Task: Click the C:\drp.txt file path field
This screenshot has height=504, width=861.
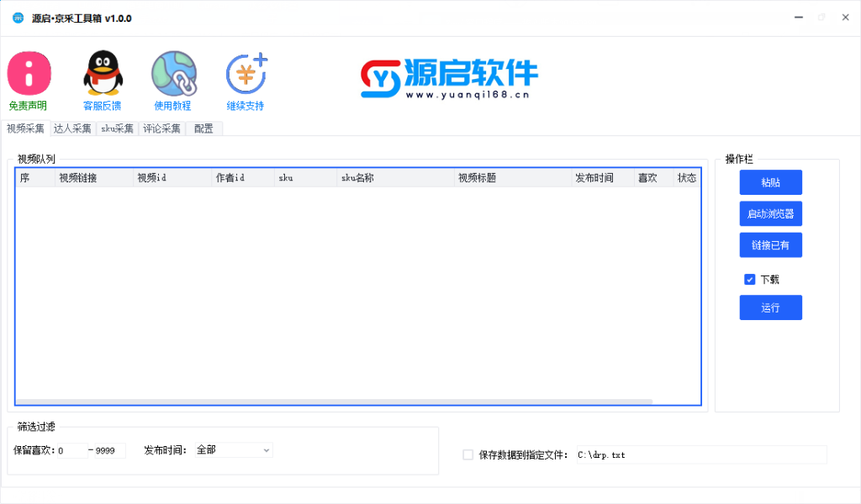Action: tap(700, 455)
